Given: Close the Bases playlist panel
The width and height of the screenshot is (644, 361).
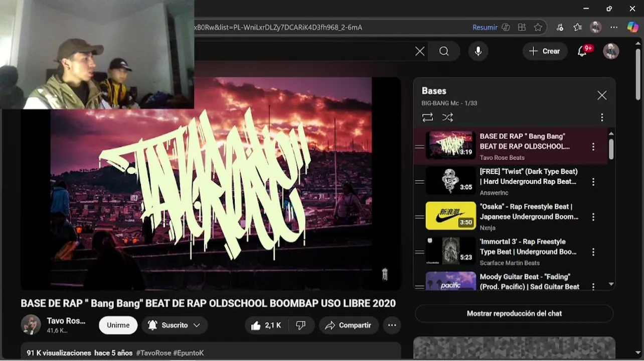Looking at the screenshot, I should 602,95.
